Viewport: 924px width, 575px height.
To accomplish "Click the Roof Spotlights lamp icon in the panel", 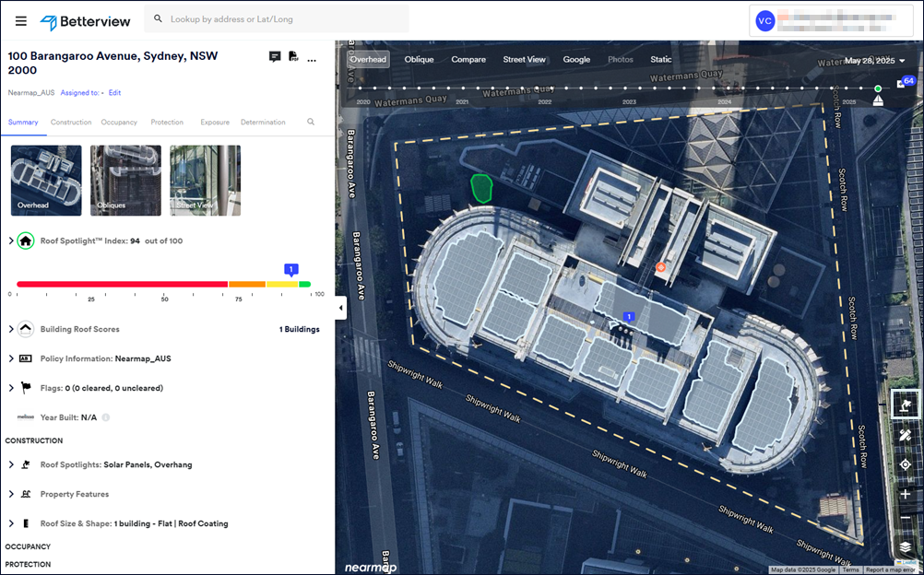I will [26, 464].
